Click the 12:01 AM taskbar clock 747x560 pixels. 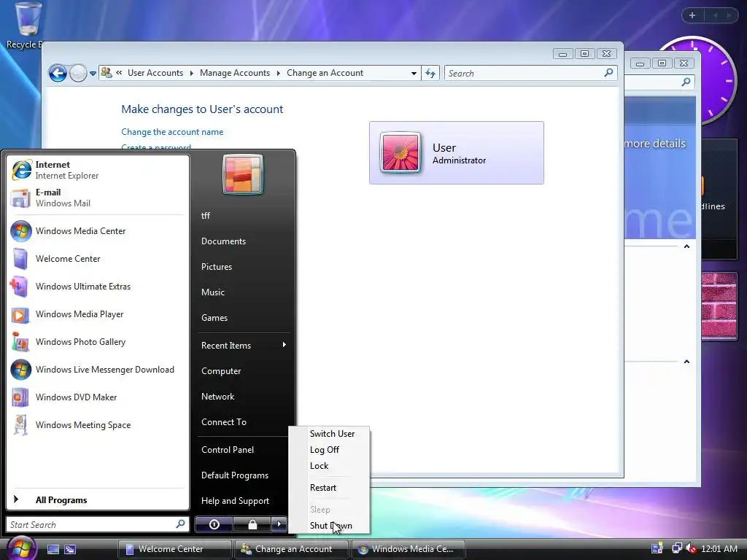click(x=719, y=549)
